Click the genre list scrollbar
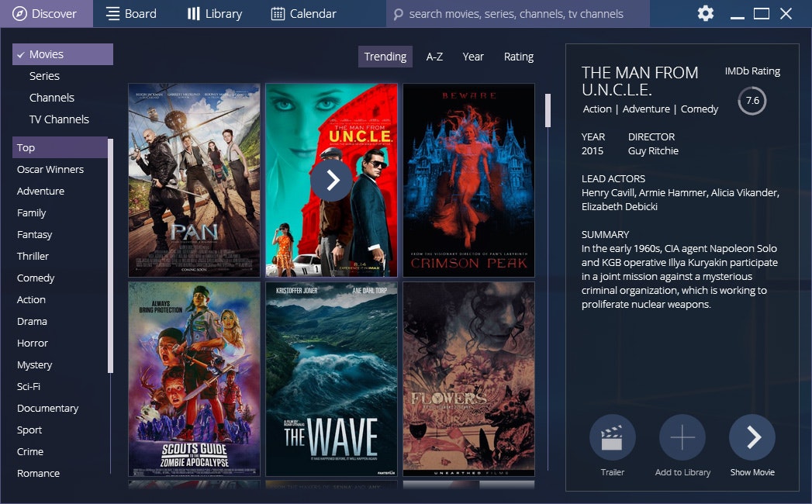Screen dimensions: 812x504 point(110,255)
